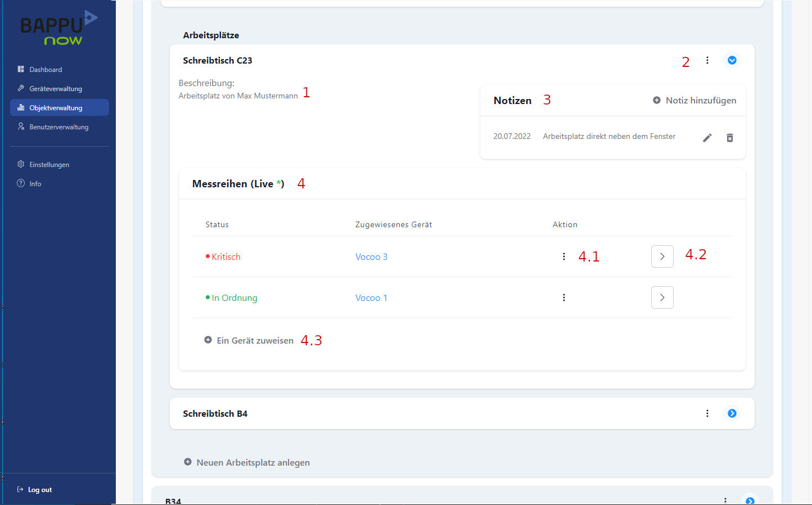The width and height of the screenshot is (812, 505).
Task: Click the In Ordnung status text
Action: pos(234,297)
